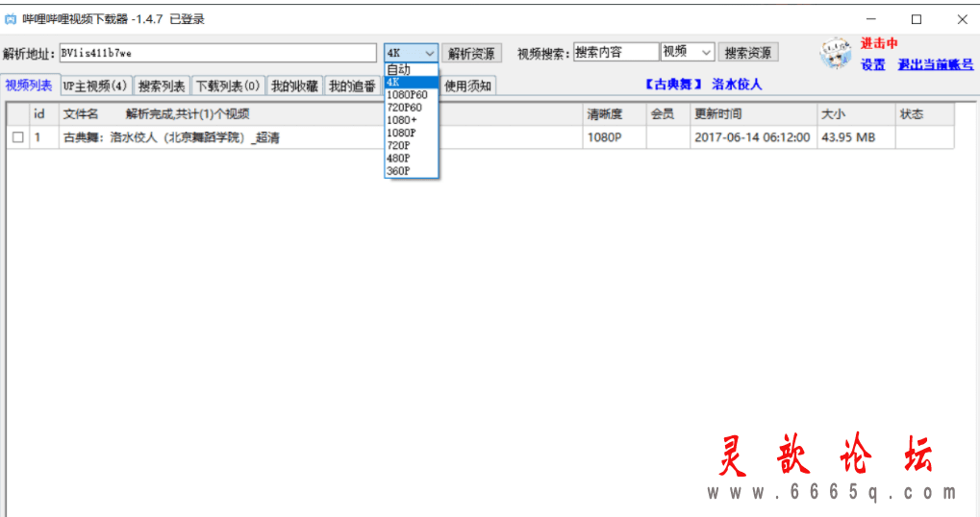This screenshot has width=980, height=517.
Task: Click the 2017-06-14 06:12:00 cell
Action: pyautogui.click(x=752, y=137)
